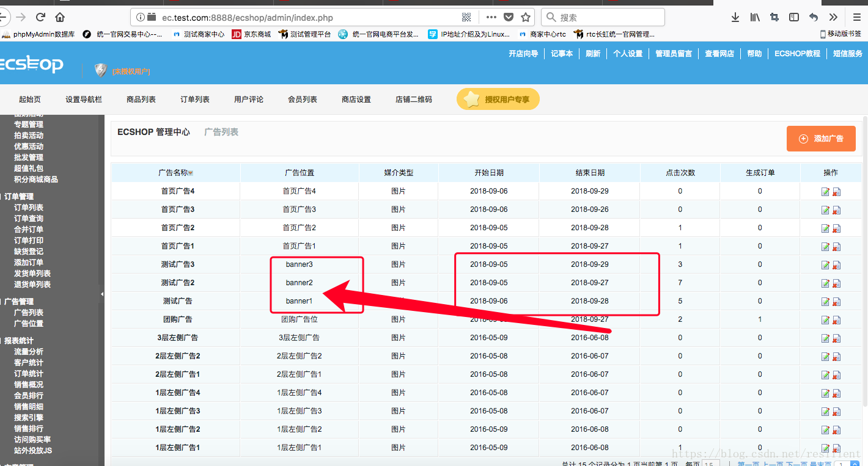Viewport: 868px width, 466px height.
Task: Click the browser reload icon
Action: [x=40, y=17]
